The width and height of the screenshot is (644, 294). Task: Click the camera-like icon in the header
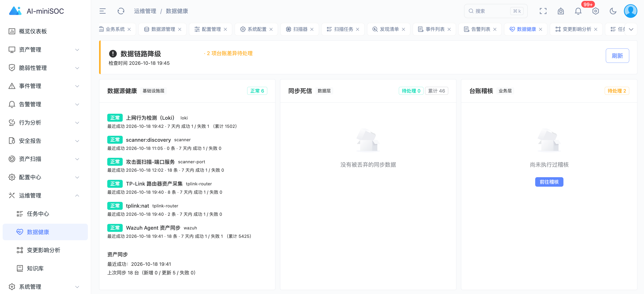coord(561,11)
